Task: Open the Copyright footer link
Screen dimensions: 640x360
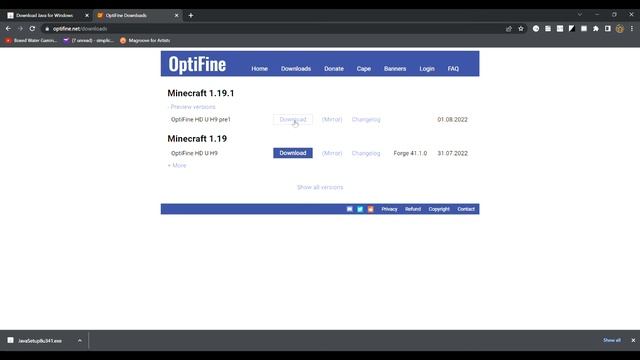Action: (x=439, y=209)
